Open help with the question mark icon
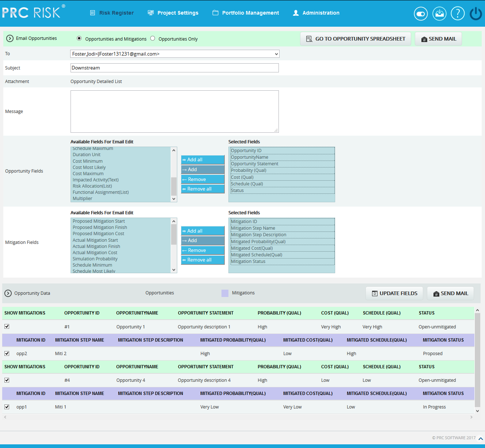Screen dimensions: 485x448 coord(458,14)
